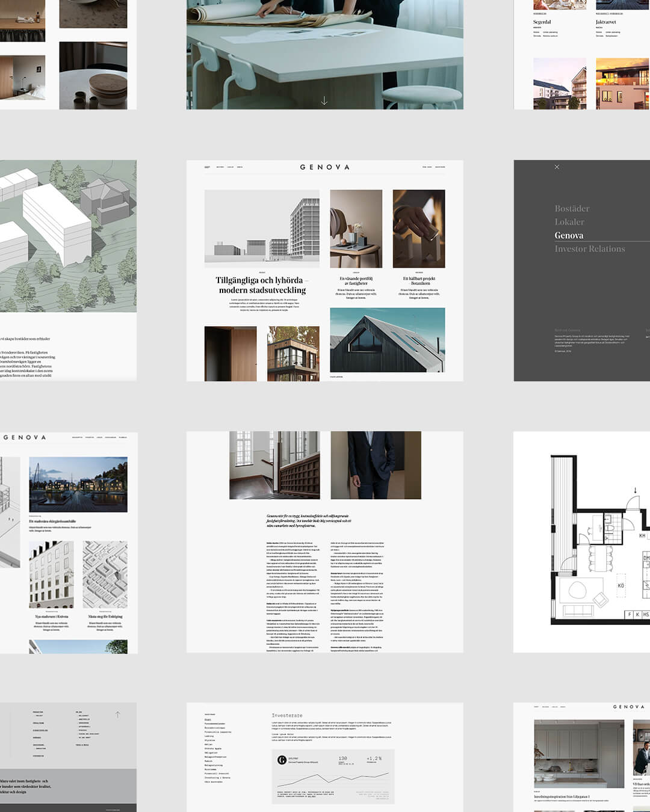
Task: Open the grey kitchen interior photo
Action: coord(579,754)
